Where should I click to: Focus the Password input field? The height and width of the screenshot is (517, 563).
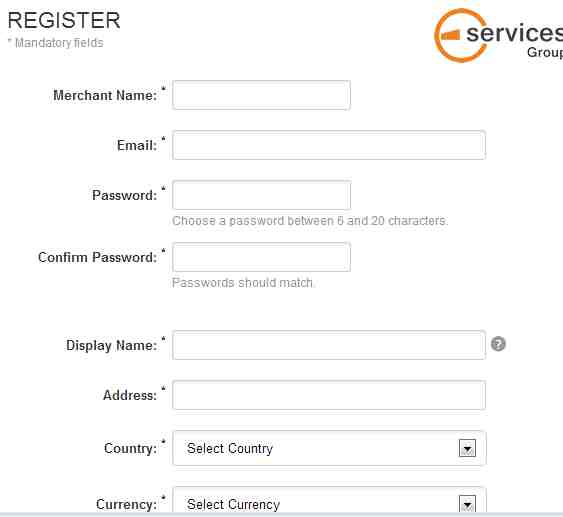coord(261,195)
